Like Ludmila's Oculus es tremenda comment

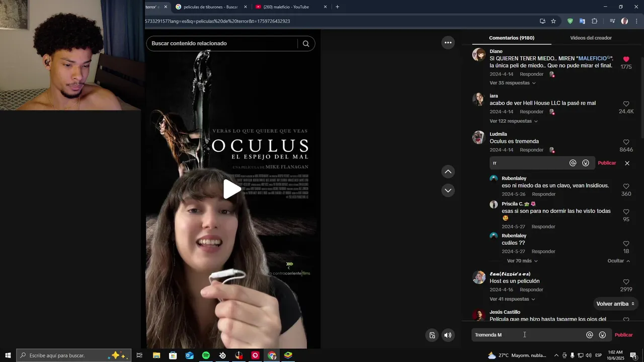coord(626,142)
